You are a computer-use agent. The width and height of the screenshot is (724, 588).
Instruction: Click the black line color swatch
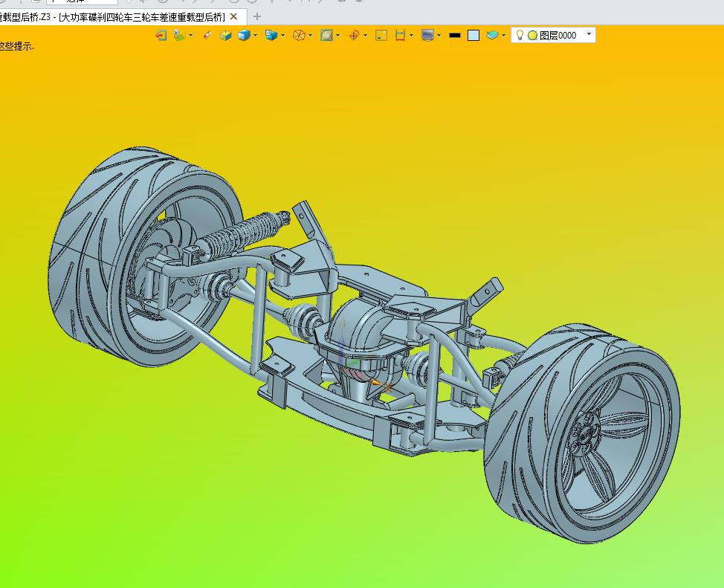click(x=455, y=35)
